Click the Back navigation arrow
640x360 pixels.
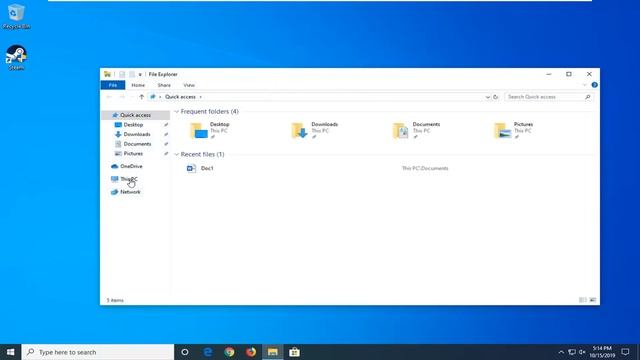pyautogui.click(x=109, y=97)
